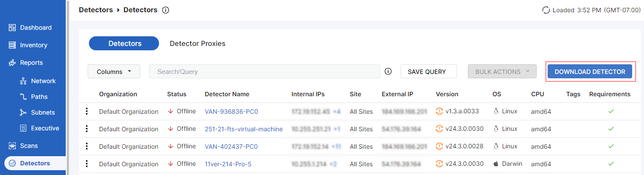Open Network reports from sidebar
Viewport: 644px width, 175px height.
point(43,81)
